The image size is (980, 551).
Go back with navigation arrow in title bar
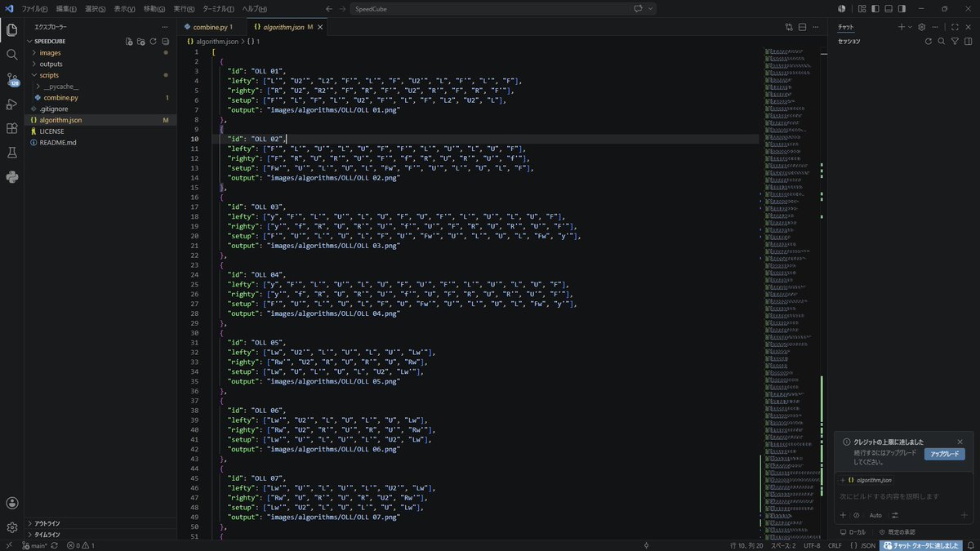[328, 8]
